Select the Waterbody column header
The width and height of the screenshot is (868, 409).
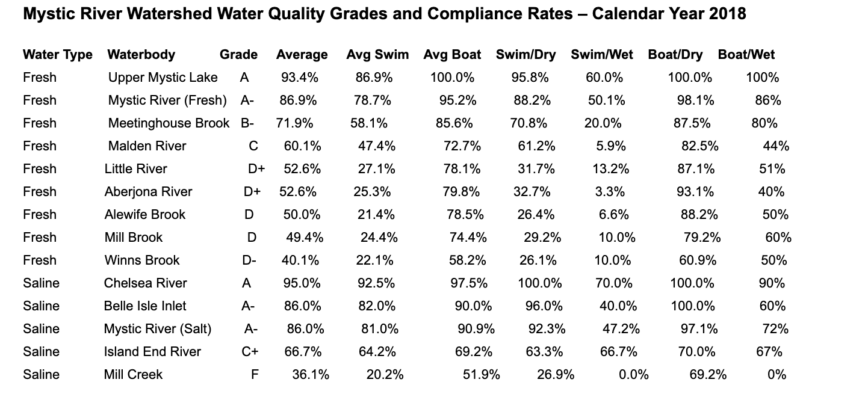pyautogui.click(x=141, y=55)
